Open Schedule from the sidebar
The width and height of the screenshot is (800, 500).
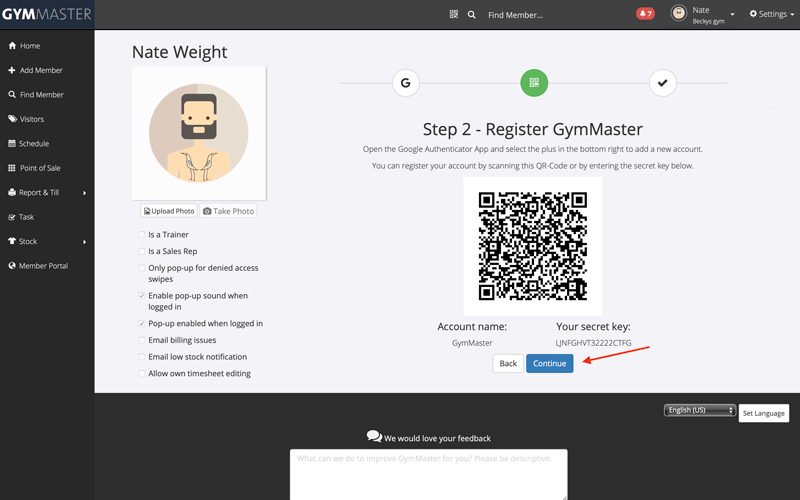tap(33, 143)
